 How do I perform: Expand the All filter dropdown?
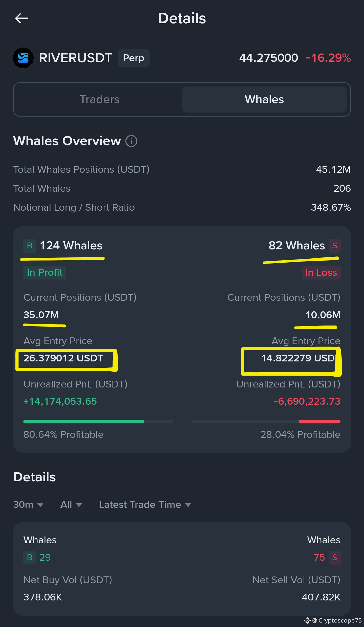pos(71,505)
